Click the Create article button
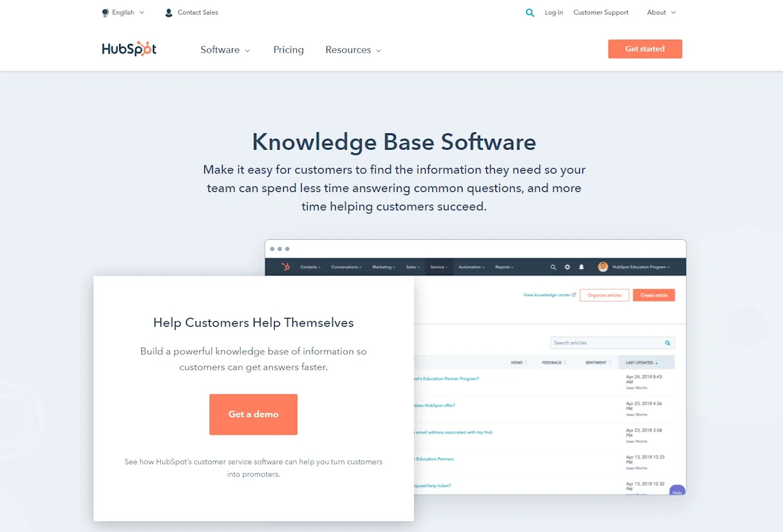The width and height of the screenshot is (783, 532). [654, 295]
